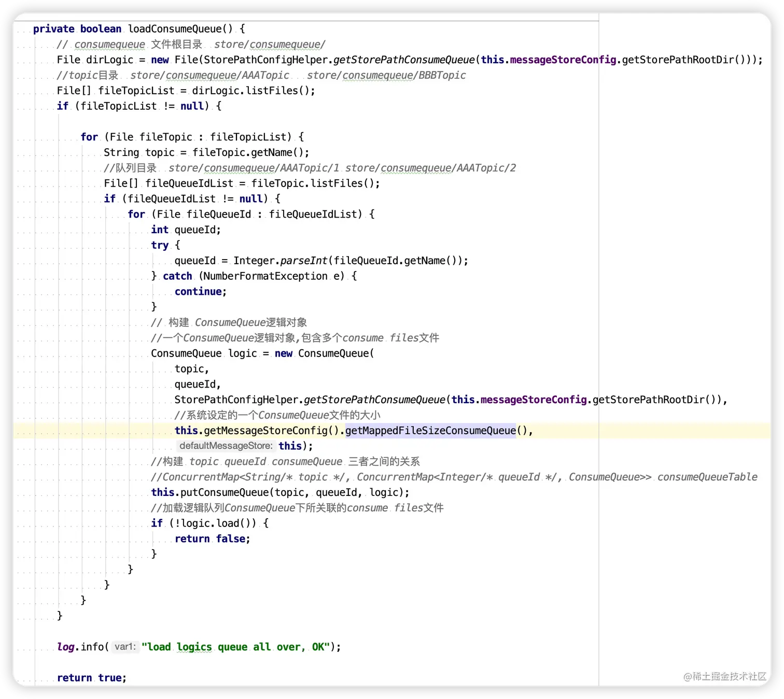Screen dimensions: 784x699
Task: Click fileTopic.getName() call
Action: pyautogui.click(x=250, y=152)
